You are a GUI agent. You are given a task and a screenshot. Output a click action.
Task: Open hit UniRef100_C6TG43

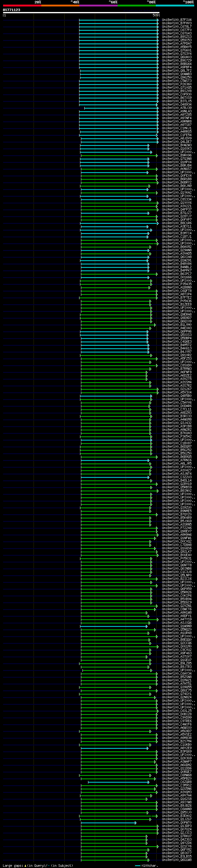177,33
